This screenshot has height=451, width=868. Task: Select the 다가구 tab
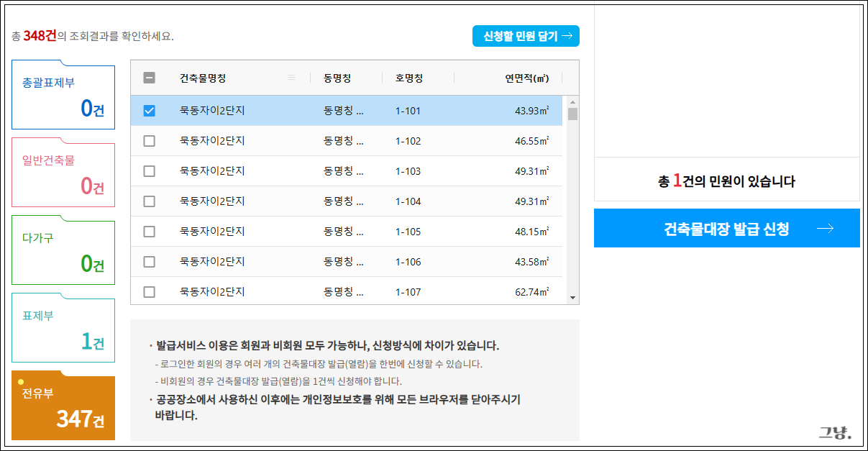click(x=63, y=253)
